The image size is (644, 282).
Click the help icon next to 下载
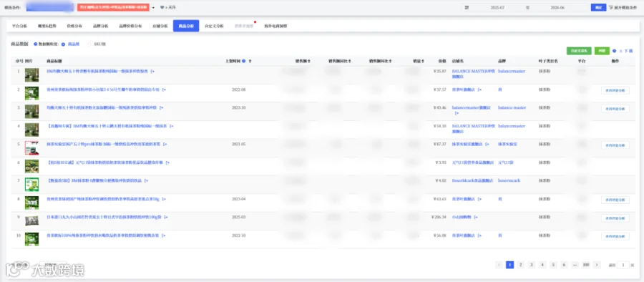[x=615, y=51]
